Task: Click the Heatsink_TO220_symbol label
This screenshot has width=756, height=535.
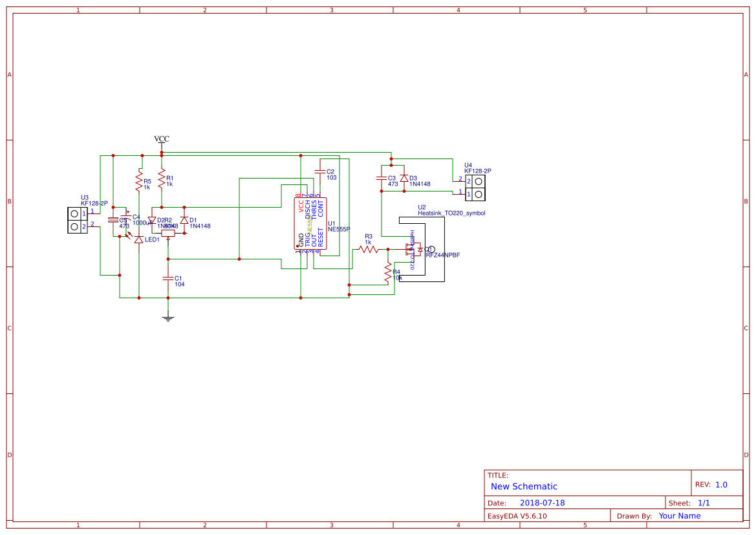Action: [451, 213]
